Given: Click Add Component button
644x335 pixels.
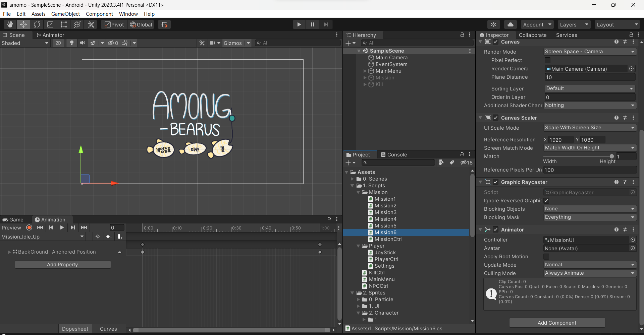Looking at the screenshot, I should click(x=557, y=323).
